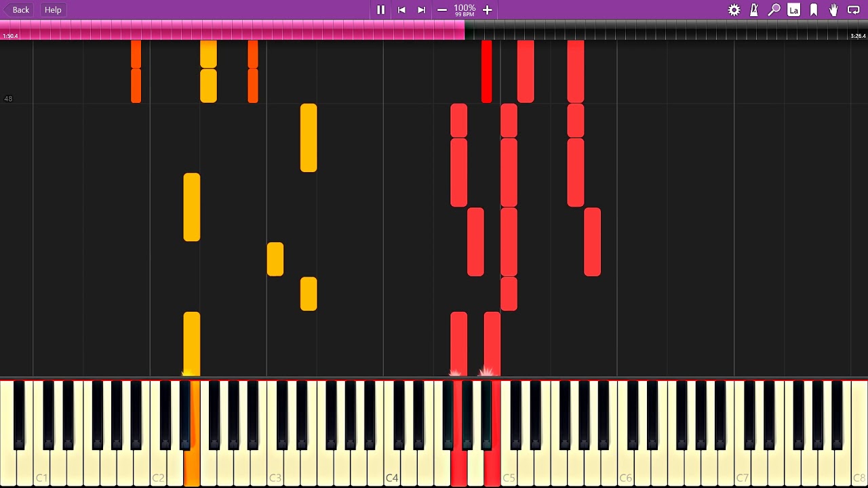
Task: Play the C7 piano key
Action: pyautogui.click(x=742, y=468)
